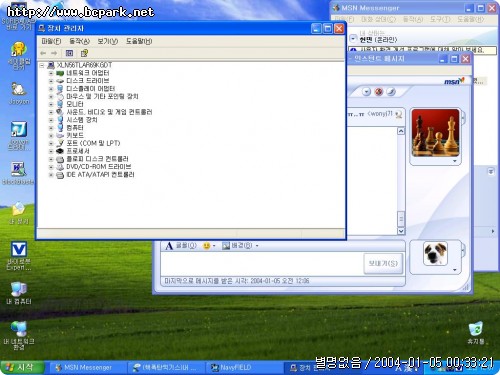The height and width of the screenshot is (375, 500).
Task: Click the emoticon smiley icon in chat window
Action: tap(207, 246)
